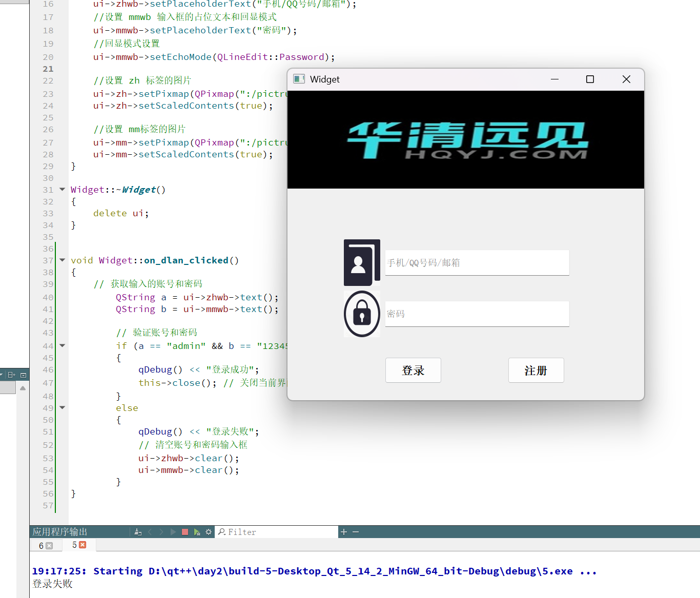Collapse on_dlan_clicked function fold arrow at line 37
Screen dimensions: 700x598
click(63, 260)
